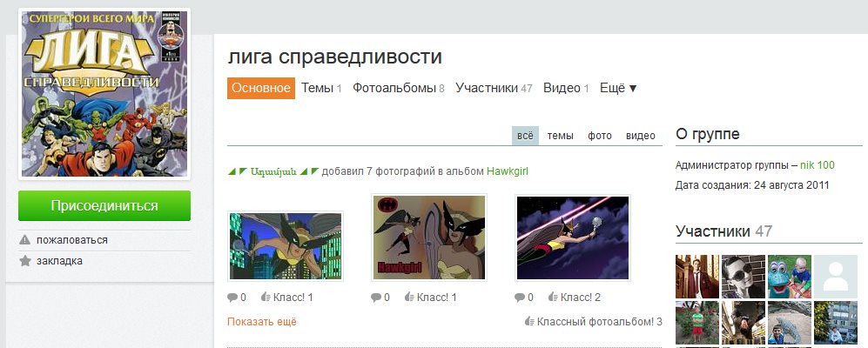868x348 pixels.
Task: Join group with Присоединиться button
Action: click(x=104, y=206)
